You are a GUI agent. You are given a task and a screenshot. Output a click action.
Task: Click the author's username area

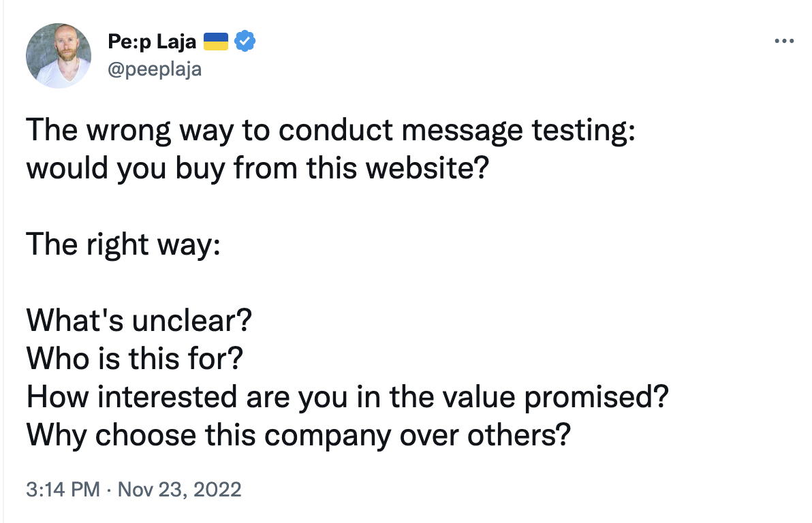click(155, 69)
